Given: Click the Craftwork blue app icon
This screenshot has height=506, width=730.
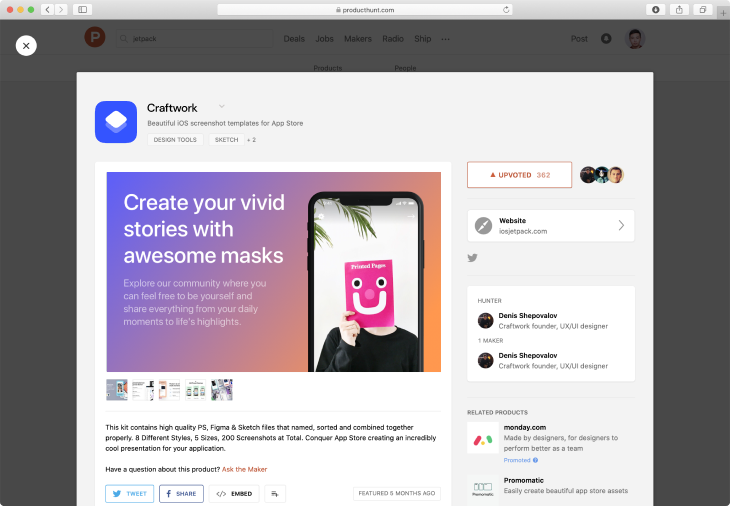Looking at the screenshot, I should pos(116,122).
